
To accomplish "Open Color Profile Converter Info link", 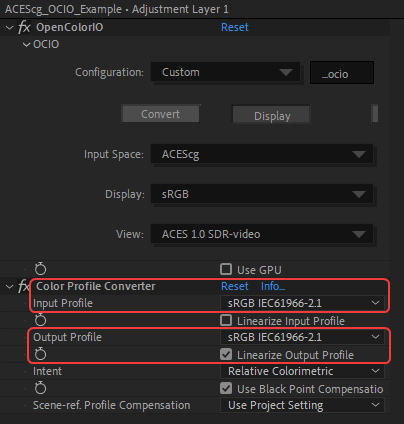I will click(273, 286).
